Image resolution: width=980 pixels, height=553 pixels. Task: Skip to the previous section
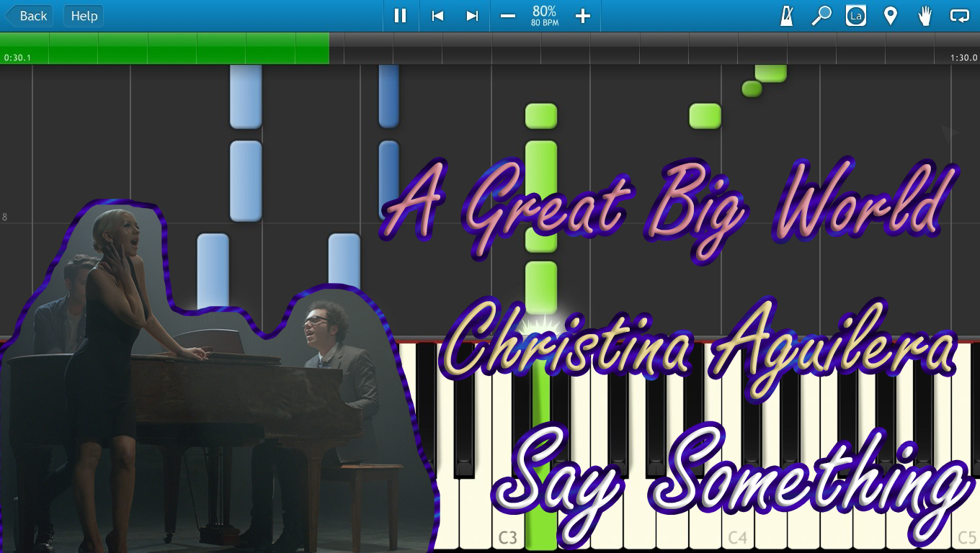[437, 16]
